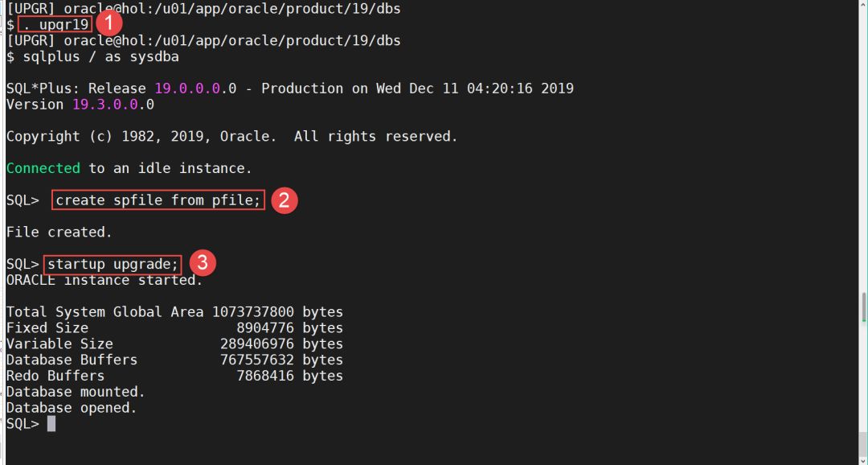Click the 'Database mounted.' message
This screenshot has height=465, width=868.
point(76,392)
